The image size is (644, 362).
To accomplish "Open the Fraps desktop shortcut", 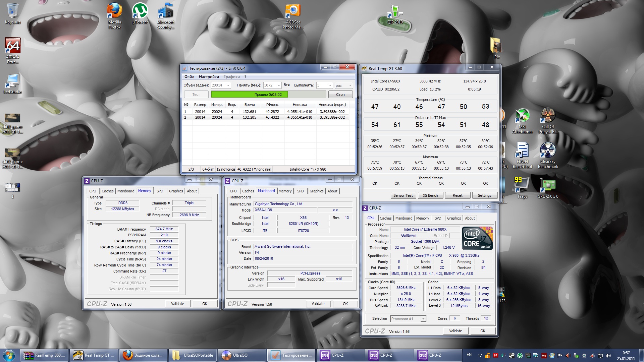I will 522,188.
